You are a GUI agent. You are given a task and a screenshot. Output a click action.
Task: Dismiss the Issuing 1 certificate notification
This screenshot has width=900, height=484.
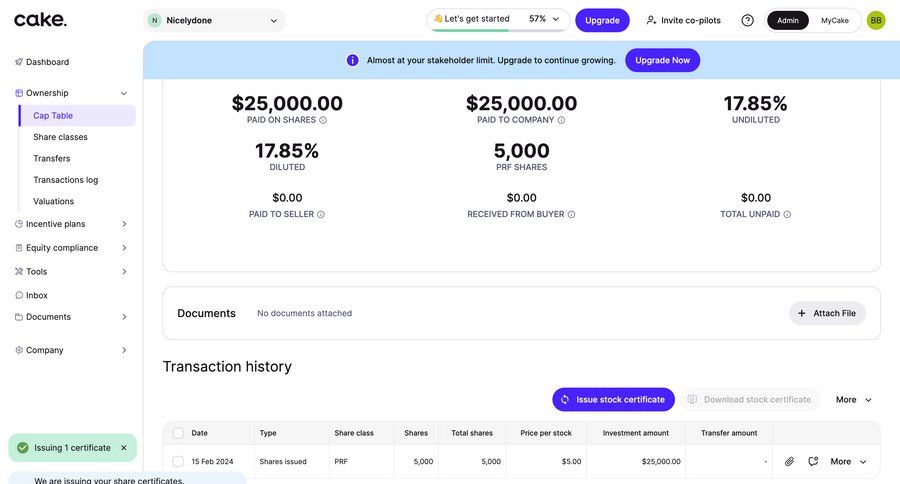124,448
